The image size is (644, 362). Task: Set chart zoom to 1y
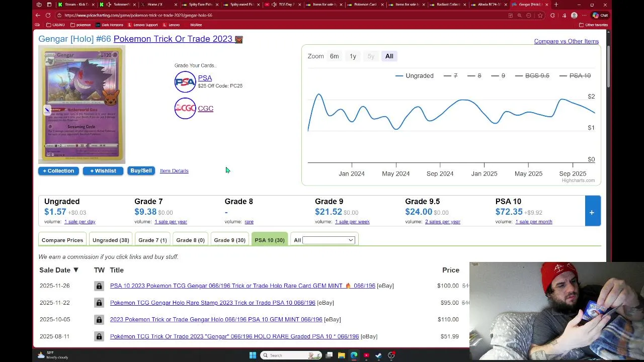353,56
